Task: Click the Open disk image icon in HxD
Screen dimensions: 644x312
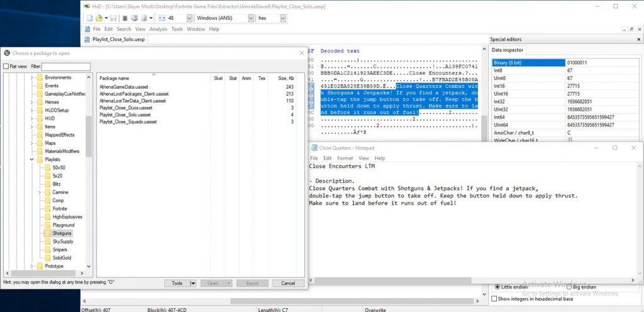Action: 145,18
